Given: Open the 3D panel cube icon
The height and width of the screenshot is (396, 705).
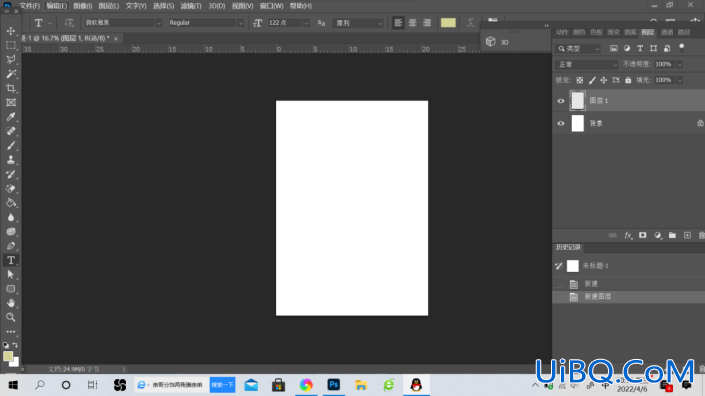Looking at the screenshot, I should [x=491, y=42].
